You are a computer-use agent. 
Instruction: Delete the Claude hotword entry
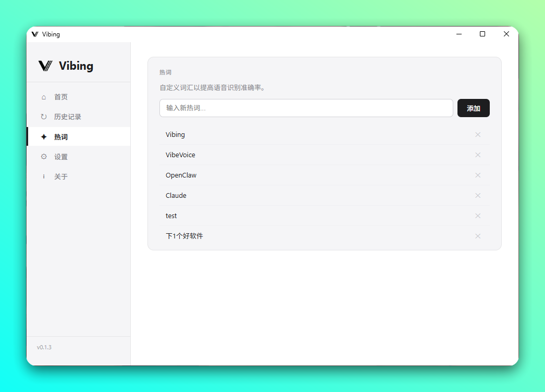[478, 195]
